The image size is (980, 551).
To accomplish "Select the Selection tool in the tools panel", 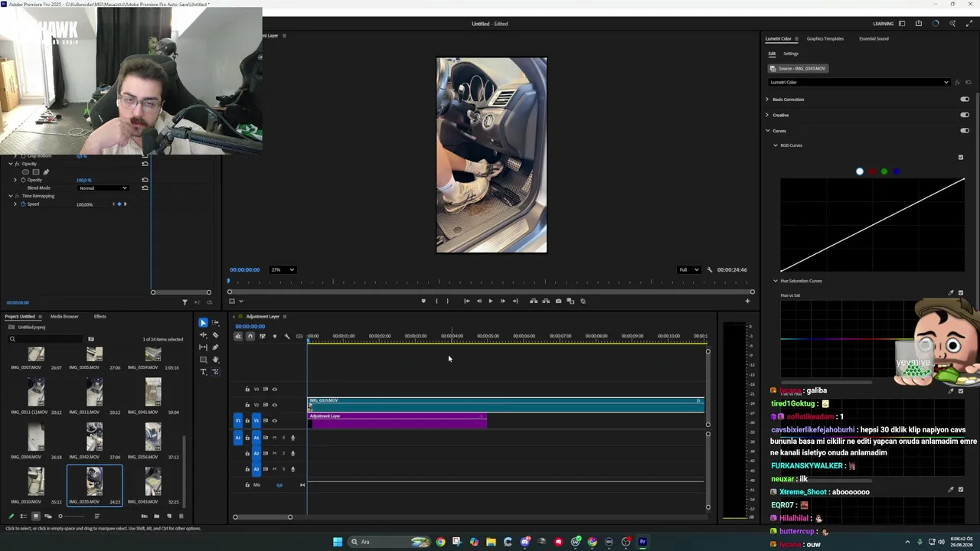I will [203, 323].
